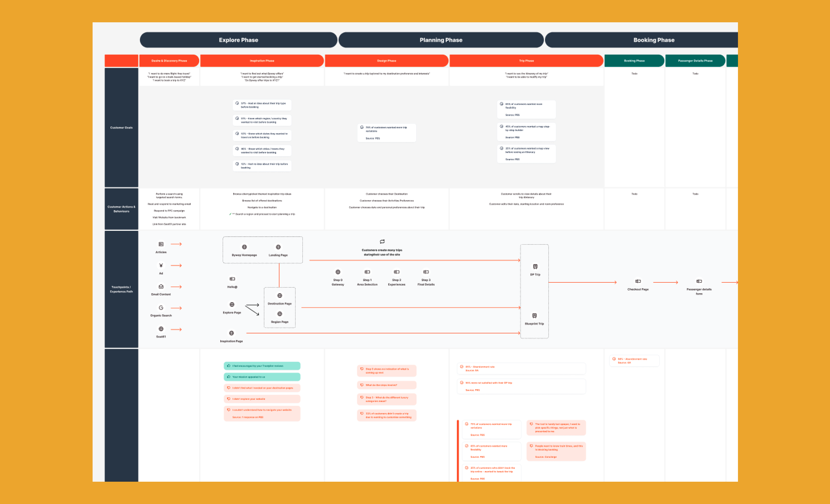Click the DP Trip train icon
Image resolution: width=830 pixels, height=504 pixels.
pyautogui.click(x=535, y=267)
